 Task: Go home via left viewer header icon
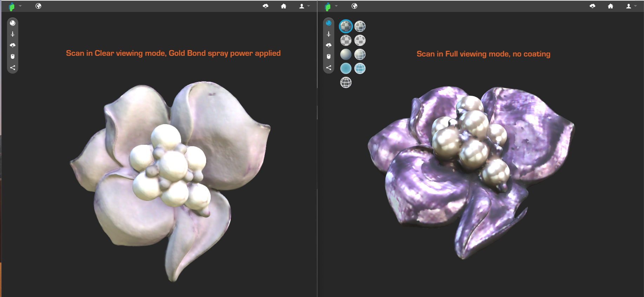[284, 6]
